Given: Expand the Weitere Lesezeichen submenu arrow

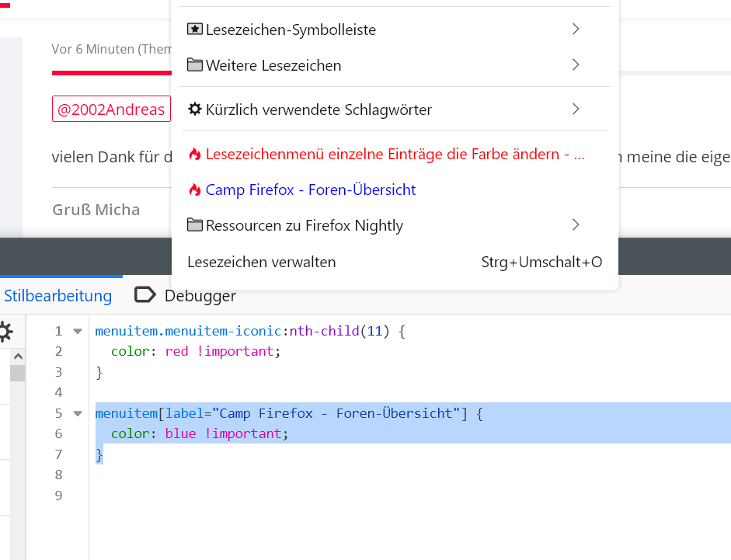Looking at the screenshot, I should 576,65.
